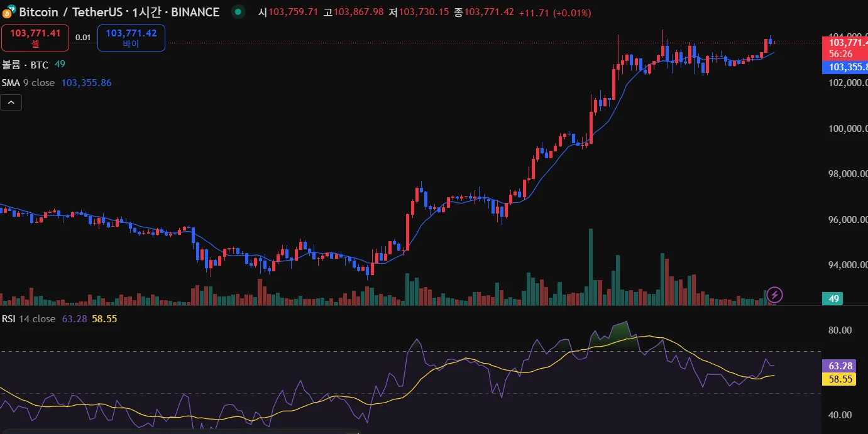This screenshot has height=434, width=868.
Task: Click the Bitcoin symbol logo icon
Action: click(x=9, y=12)
